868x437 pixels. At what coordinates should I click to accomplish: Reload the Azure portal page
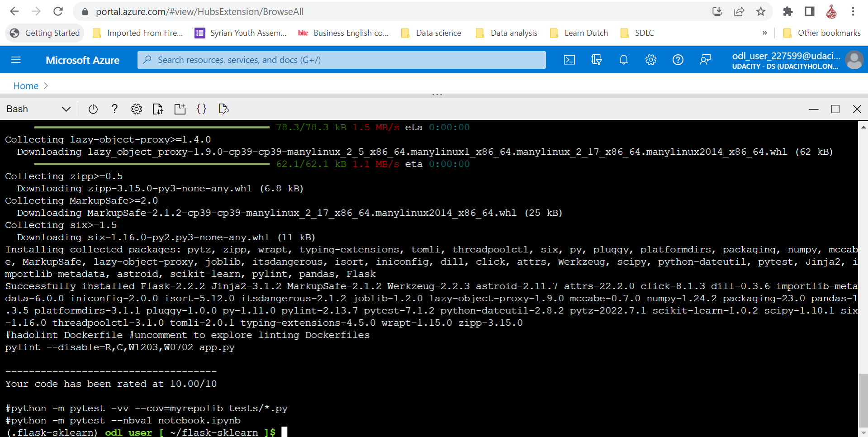(x=58, y=11)
